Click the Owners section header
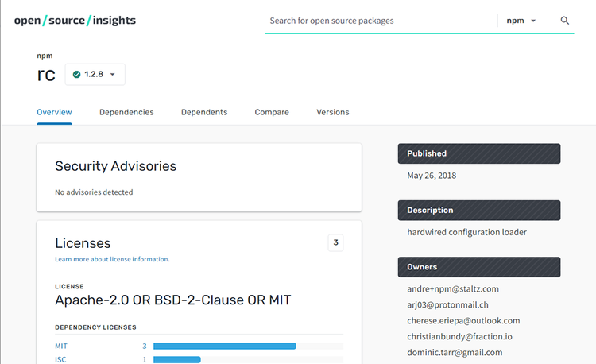Screen dimensions: 596x364 (479, 267)
